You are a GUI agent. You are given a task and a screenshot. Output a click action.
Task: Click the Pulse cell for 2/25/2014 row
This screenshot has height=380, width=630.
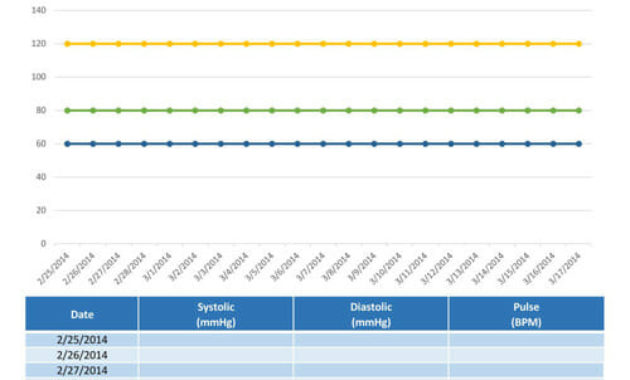point(526,340)
